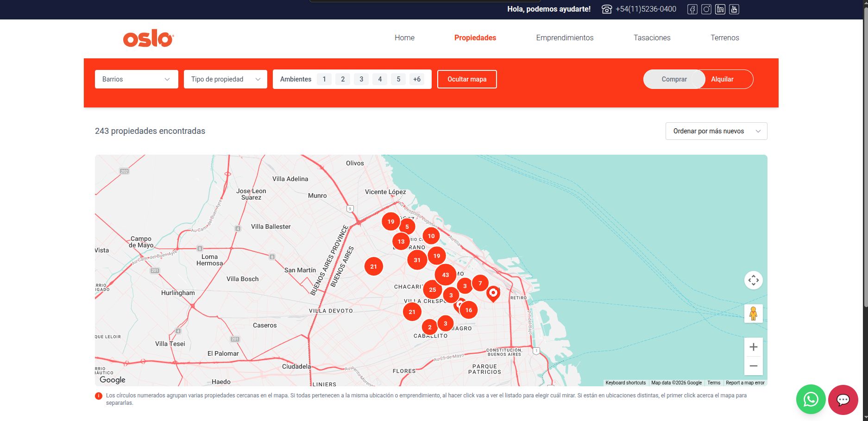Zoom out on the map
This screenshot has width=868, height=421.
tap(754, 366)
